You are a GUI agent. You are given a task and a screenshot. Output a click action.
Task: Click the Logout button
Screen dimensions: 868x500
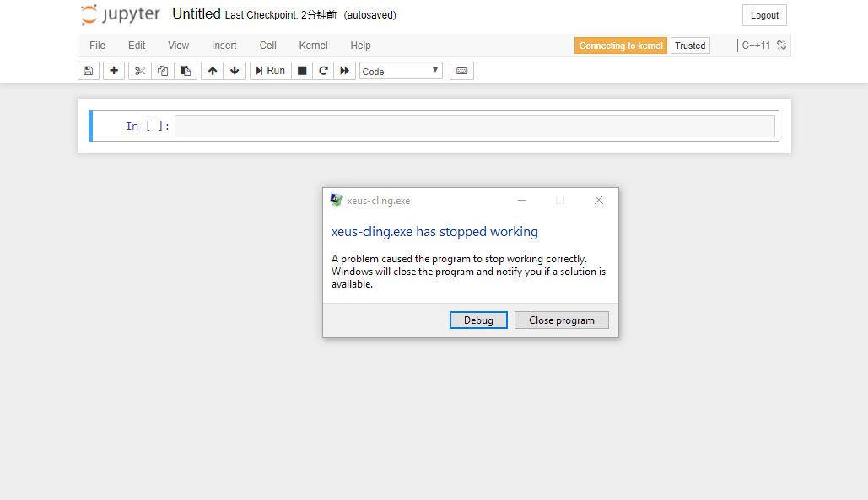[763, 14]
